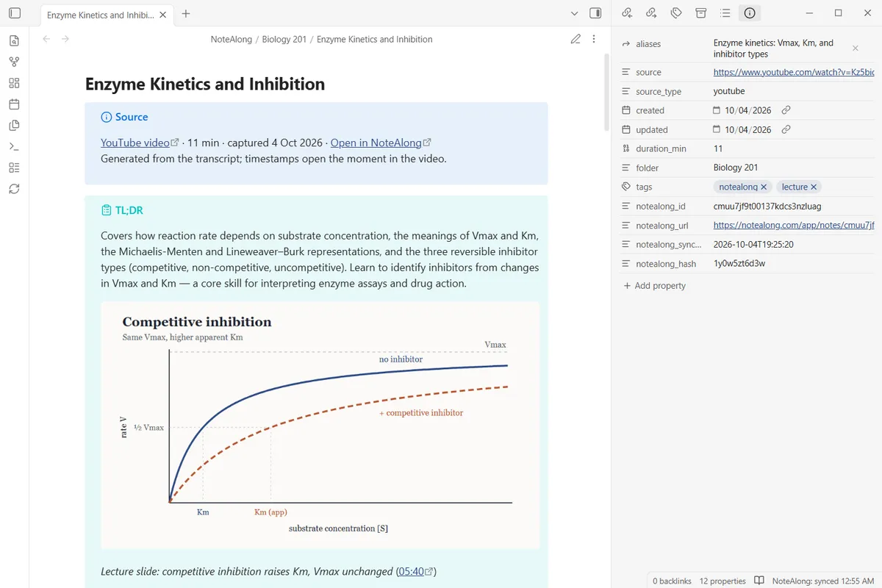The width and height of the screenshot is (882, 588).
Task: Change the duration_min property type icon
Action: pos(626,148)
